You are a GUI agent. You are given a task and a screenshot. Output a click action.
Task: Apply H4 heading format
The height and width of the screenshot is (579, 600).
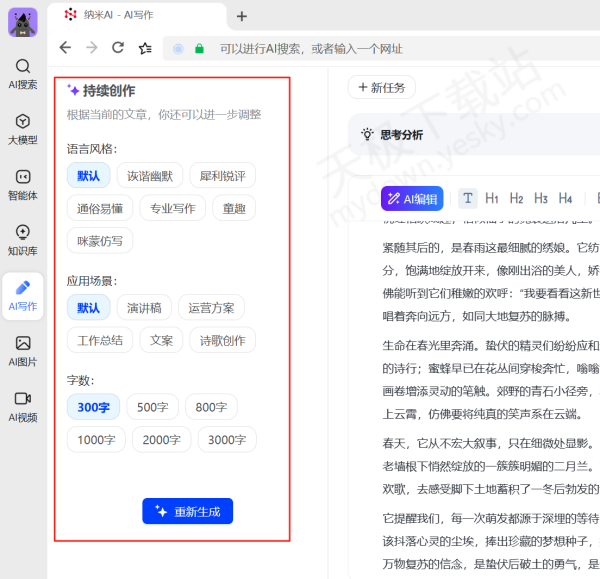[x=565, y=198]
